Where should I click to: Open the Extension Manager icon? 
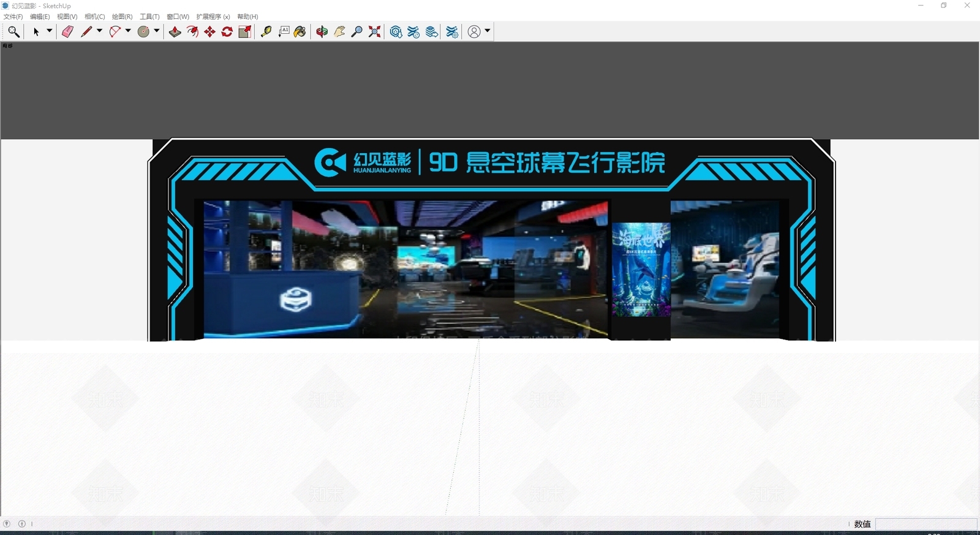tap(452, 32)
